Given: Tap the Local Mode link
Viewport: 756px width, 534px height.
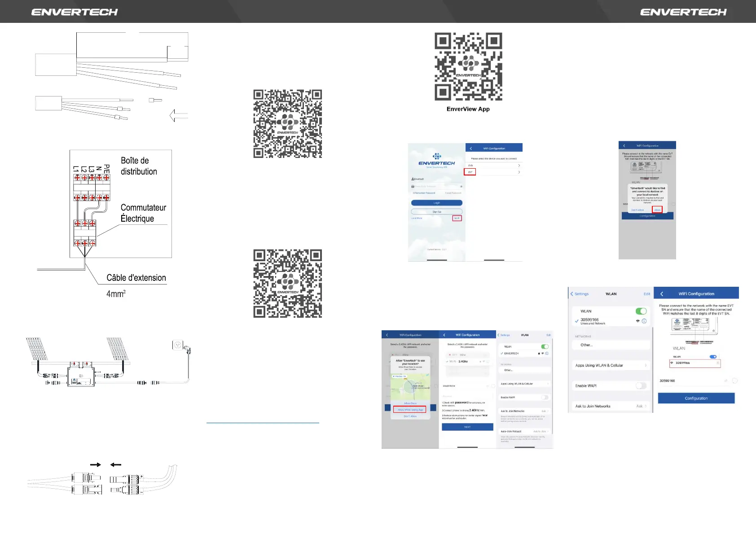Looking at the screenshot, I should (417, 218).
